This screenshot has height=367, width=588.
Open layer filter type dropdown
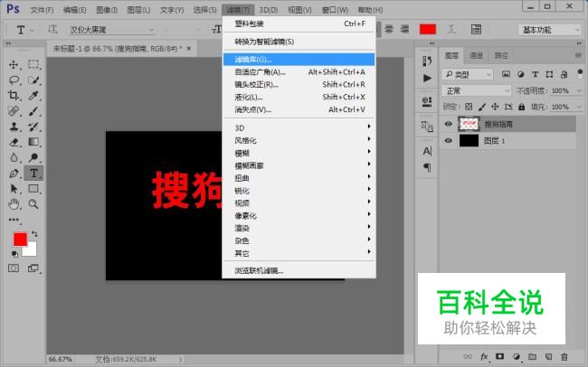[x=467, y=75]
